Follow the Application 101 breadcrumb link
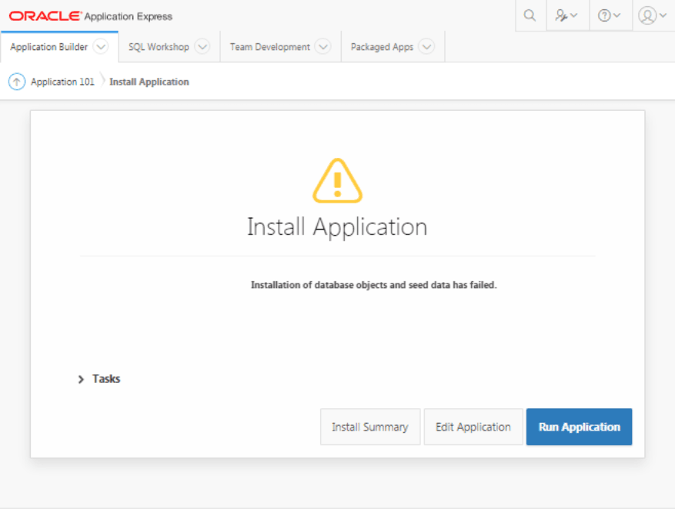 click(62, 82)
